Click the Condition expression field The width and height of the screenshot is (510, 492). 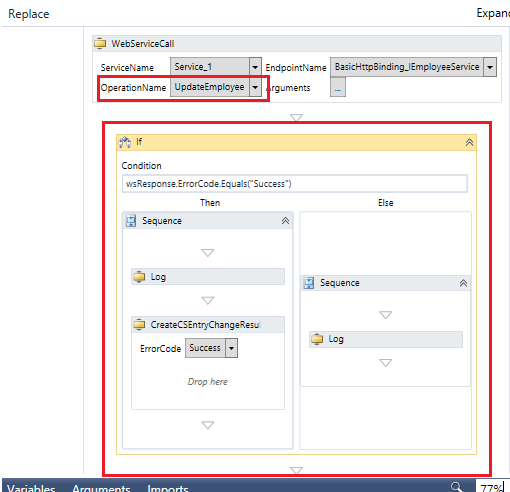[x=295, y=184]
